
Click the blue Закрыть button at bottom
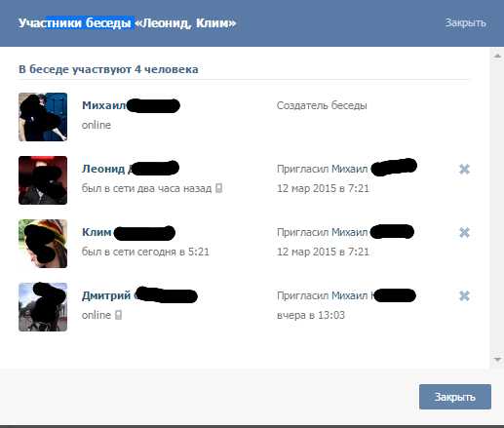(455, 397)
